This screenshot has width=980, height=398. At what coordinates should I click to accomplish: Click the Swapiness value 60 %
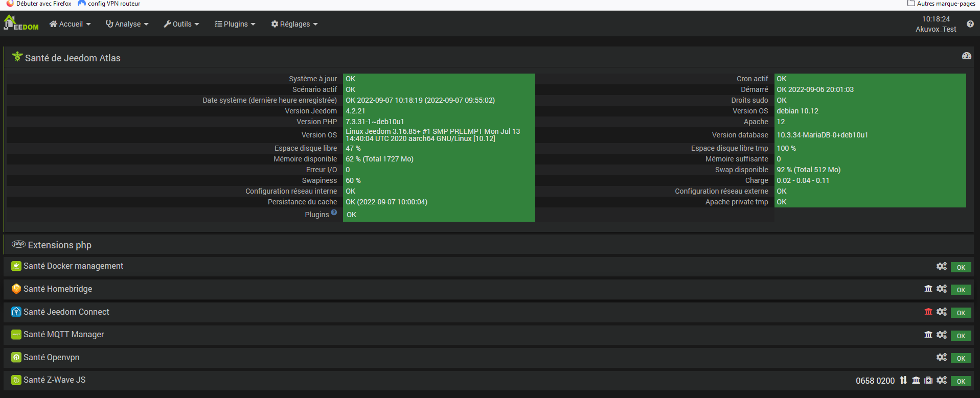(x=353, y=180)
